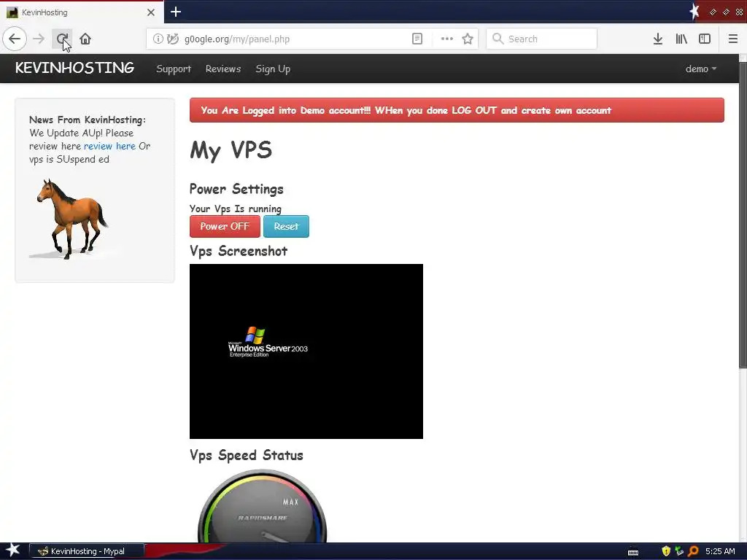The height and width of the screenshot is (560, 747).
Task: Open the hamburger application menu
Action: (x=732, y=39)
